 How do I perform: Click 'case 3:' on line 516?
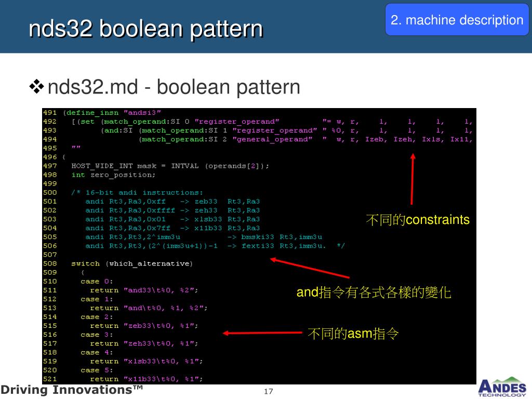pyautogui.click(x=97, y=334)
